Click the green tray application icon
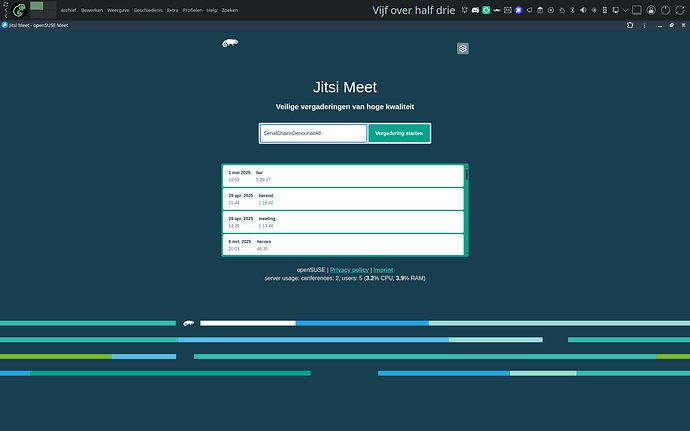The width and height of the screenshot is (690, 431). pyautogui.click(x=486, y=10)
